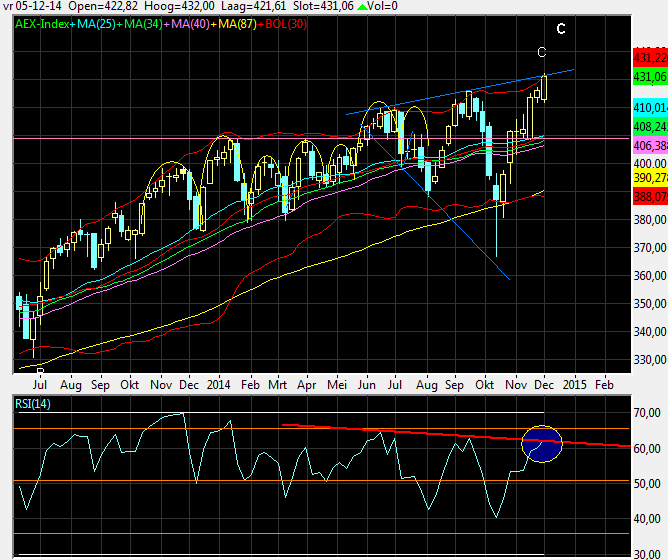Click the large white C annotation
Image resolution: width=668 pixels, height=560 pixels.
pyautogui.click(x=561, y=29)
